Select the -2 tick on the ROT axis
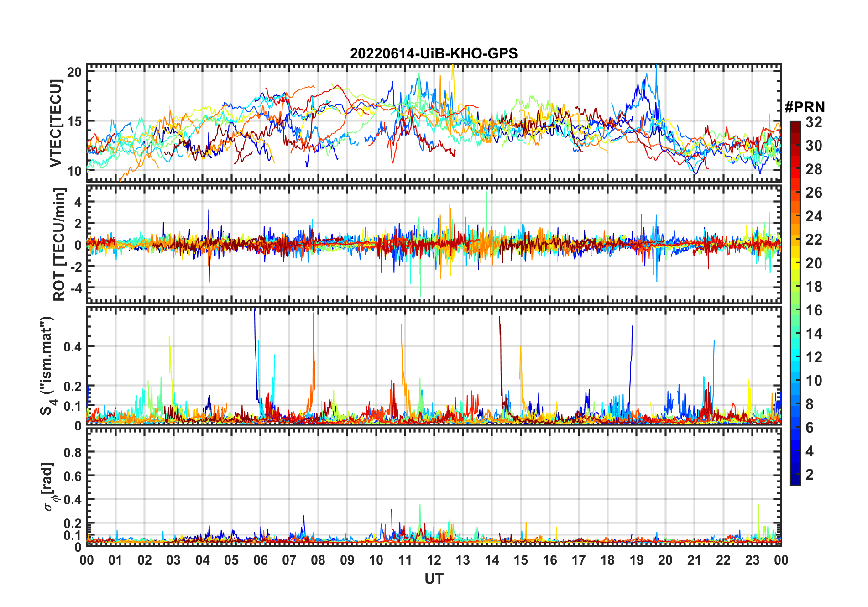 pyautogui.click(x=75, y=267)
